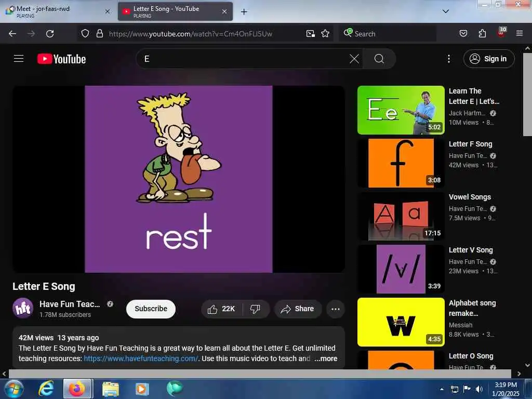Open the YouTube guide hamburger menu

click(x=19, y=59)
